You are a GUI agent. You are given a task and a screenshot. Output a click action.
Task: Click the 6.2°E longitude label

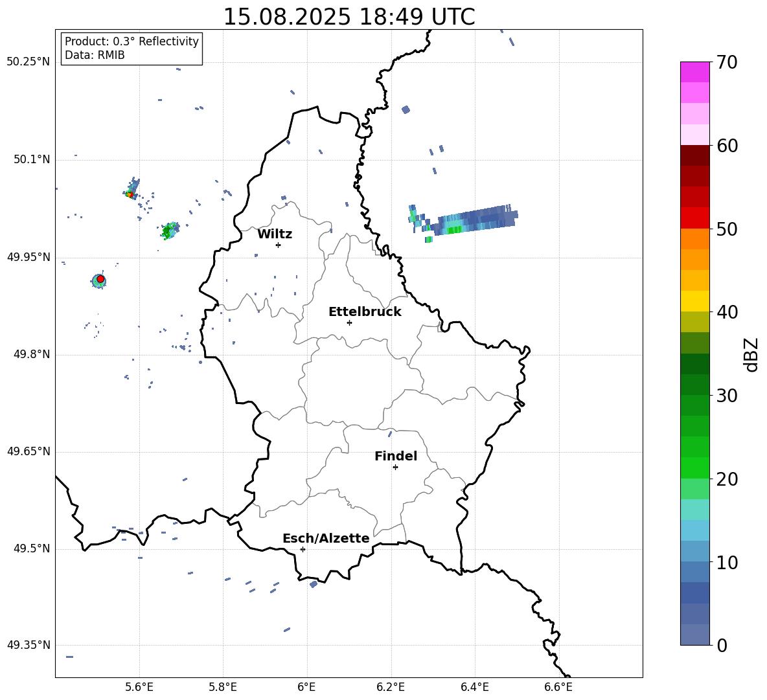[x=391, y=687]
